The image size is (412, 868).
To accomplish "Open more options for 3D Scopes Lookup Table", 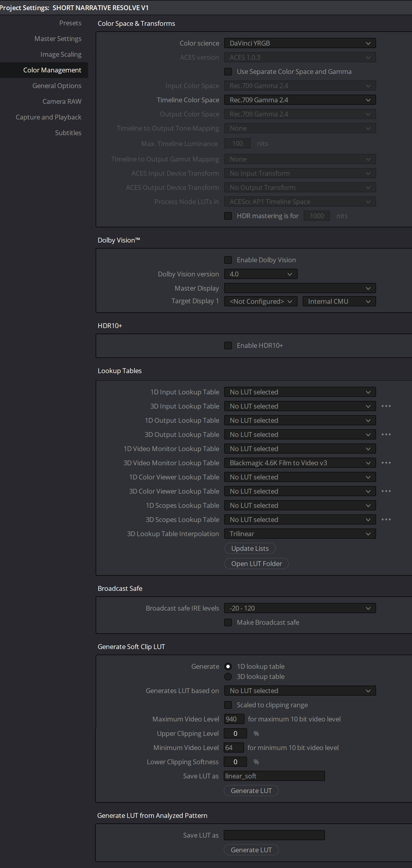I will coord(386,519).
